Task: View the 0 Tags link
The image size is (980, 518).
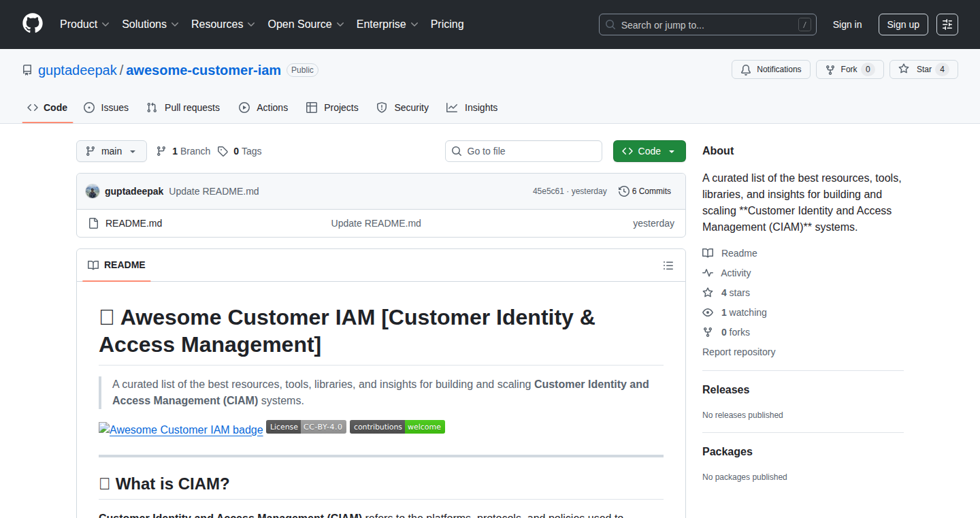Action: tap(240, 151)
